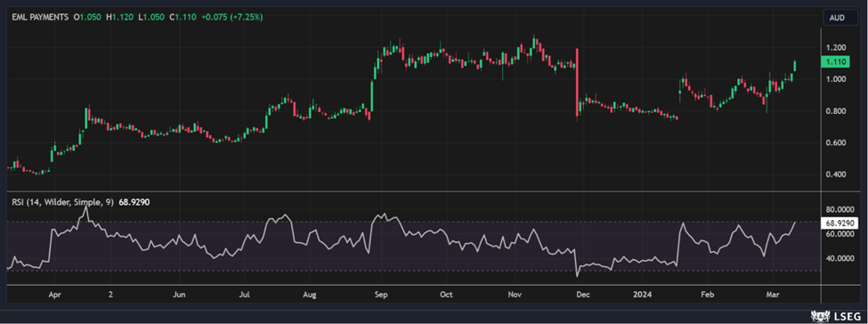Click the Nov date axis label
The height and width of the screenshot is (324, 868).
(515, 294)
